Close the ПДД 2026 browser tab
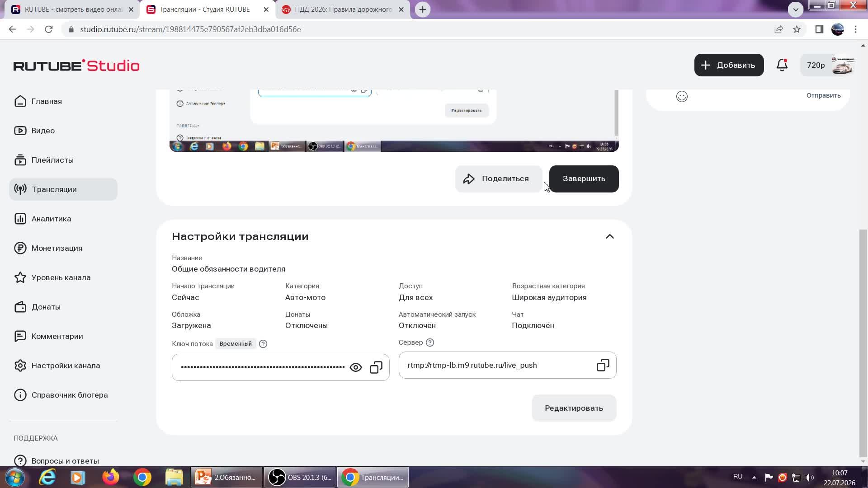This screenshot has width=868, height=488. click(401, 9)
